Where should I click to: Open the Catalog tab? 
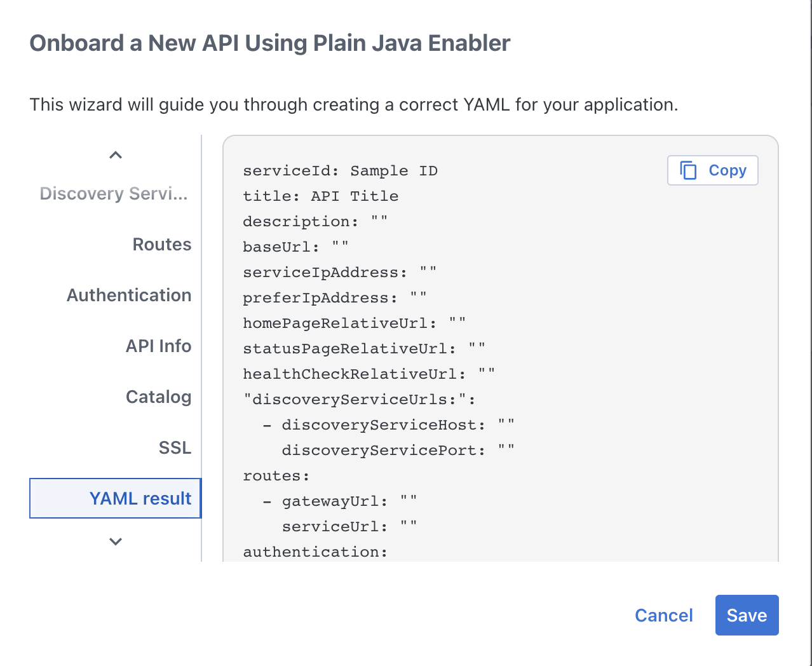[x=158, y=397]
